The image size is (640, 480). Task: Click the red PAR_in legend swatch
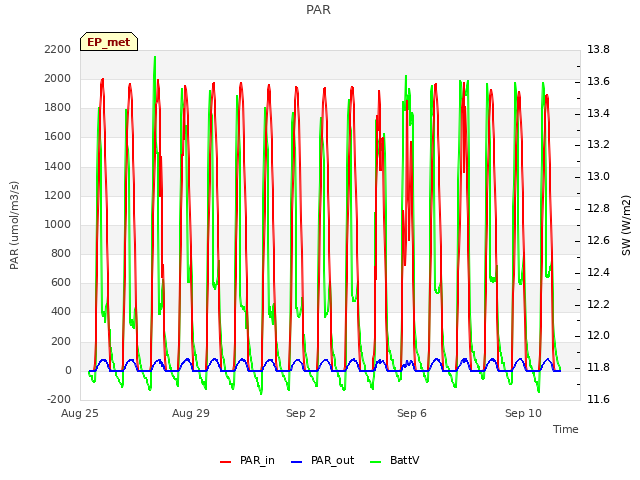coord(225,462)
